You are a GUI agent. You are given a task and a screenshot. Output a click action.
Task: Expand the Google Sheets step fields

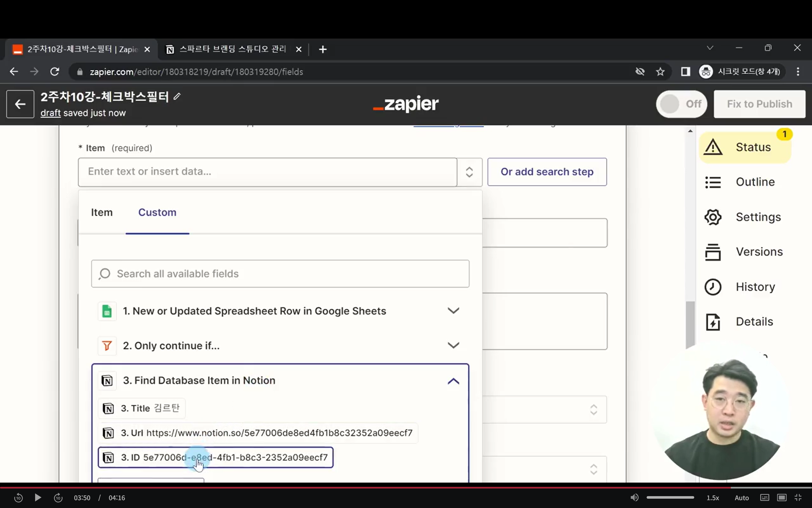click(x=453, y=311)
